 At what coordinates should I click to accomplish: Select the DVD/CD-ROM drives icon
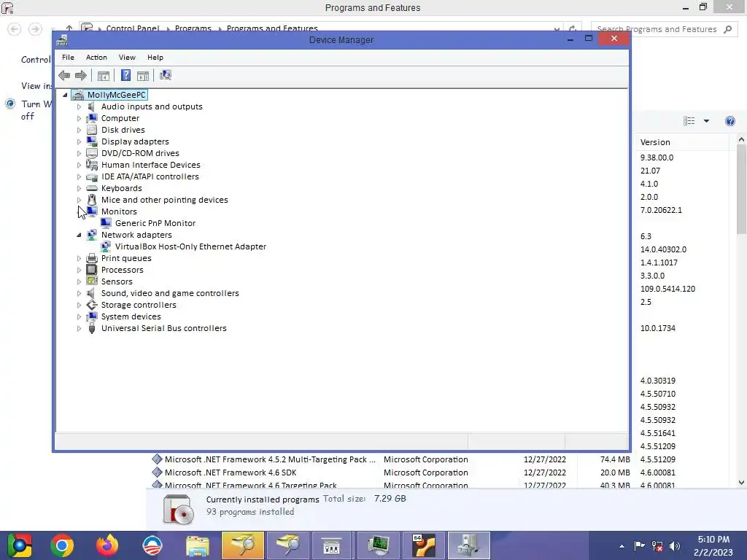pyautogui.click(x=92, y=153)
